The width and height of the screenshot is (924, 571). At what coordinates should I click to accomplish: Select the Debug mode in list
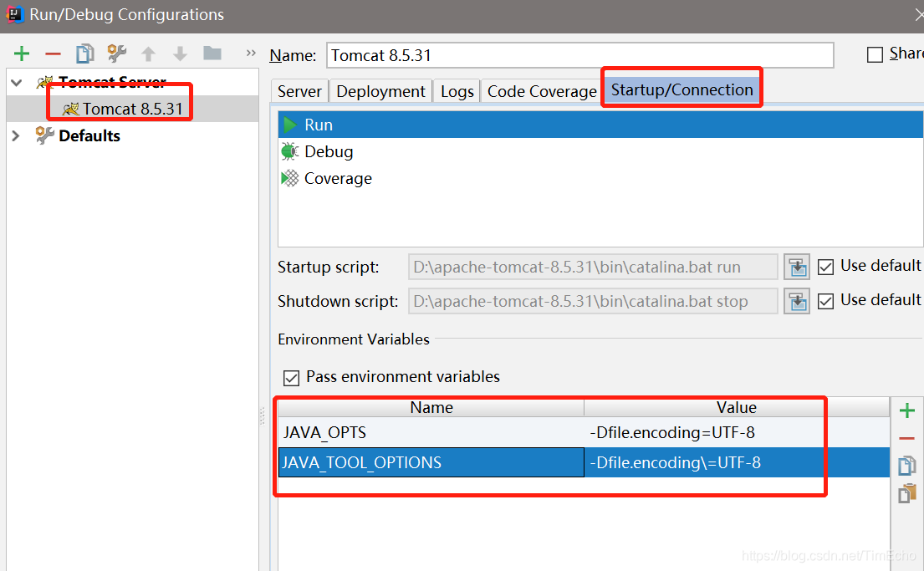pos(600,151)
